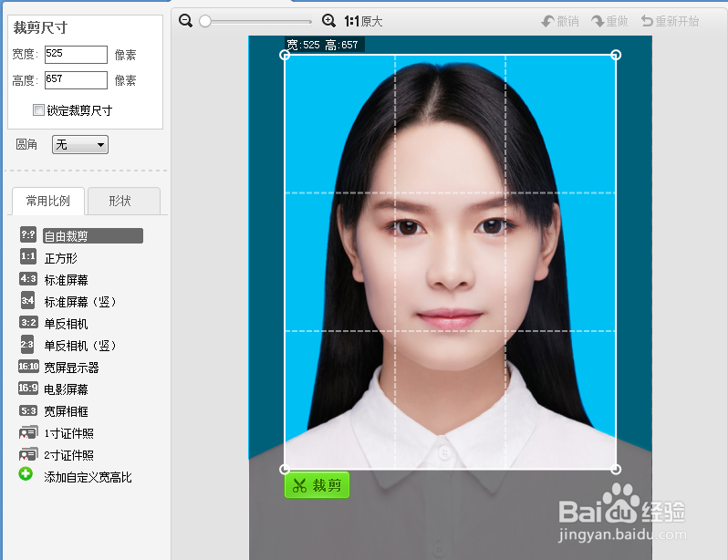Click the zoom out magnifier icon

point(186,21)
